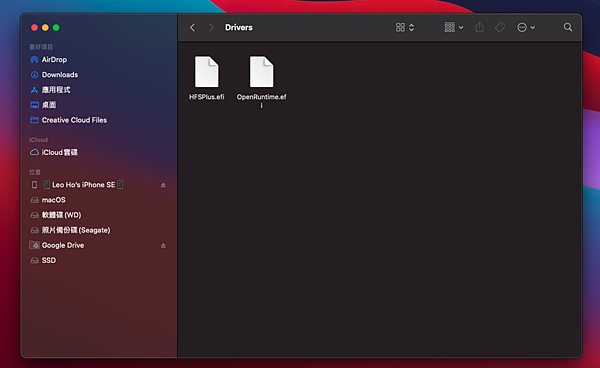
Task: Click the HFSPlus.efi file name
Action: tap(207, 97)
